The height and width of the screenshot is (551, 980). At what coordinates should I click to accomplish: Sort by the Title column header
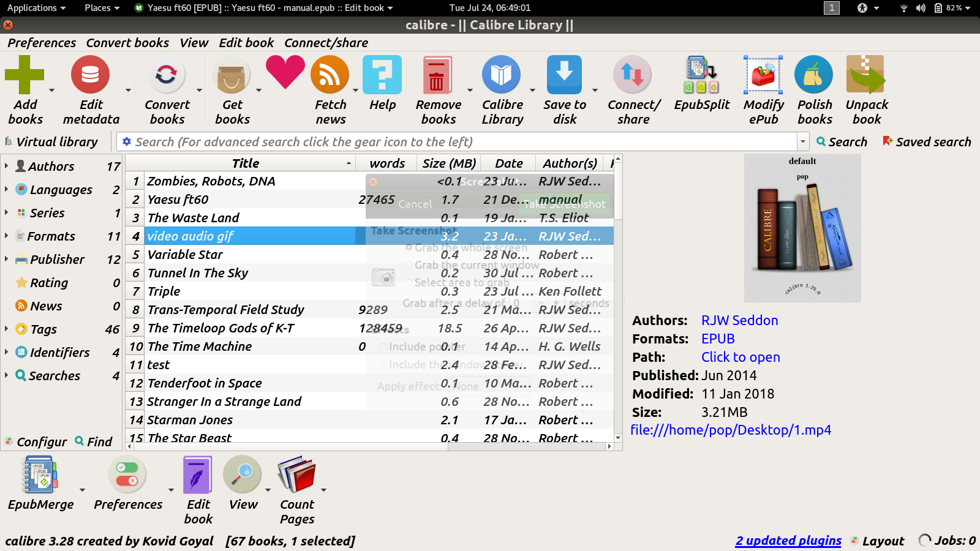246,163
